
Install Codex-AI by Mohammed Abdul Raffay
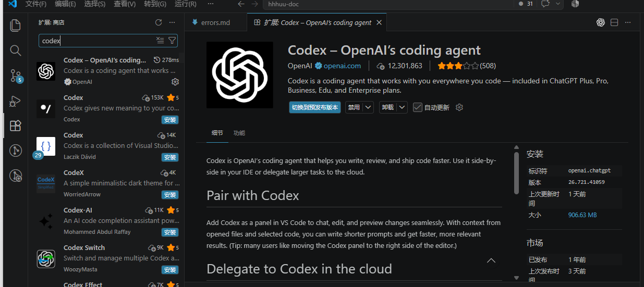pyautogui.click(x=170, y=232)
